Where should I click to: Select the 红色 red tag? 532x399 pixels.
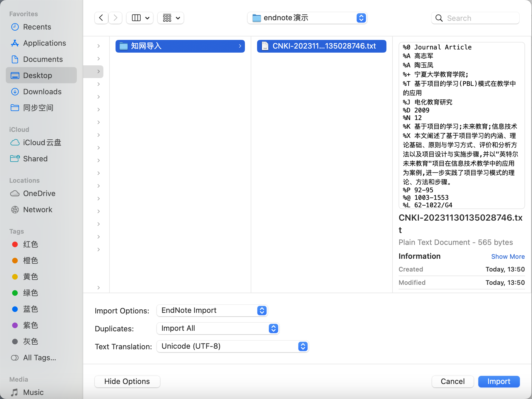pyautogui.click(x=31, y=244)
